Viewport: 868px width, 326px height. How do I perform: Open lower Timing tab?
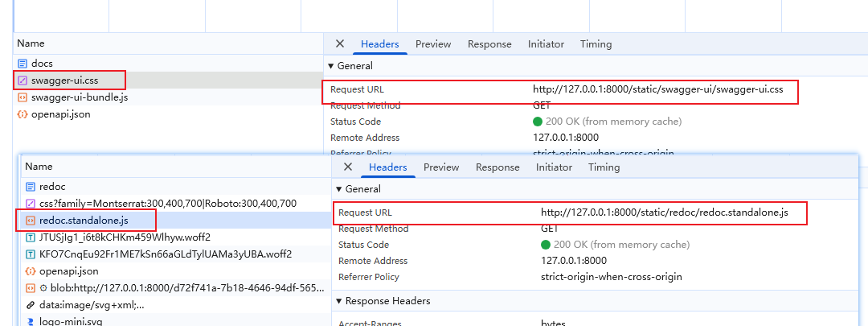coord(604,167)
